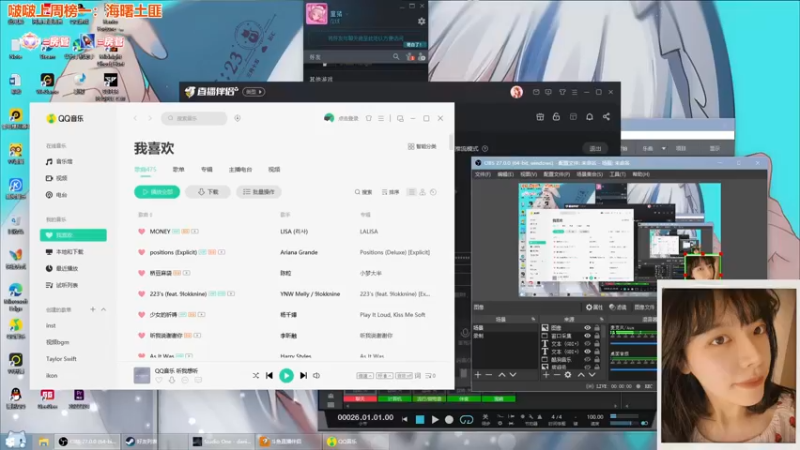Open the sort option in song list

point(390,192)
